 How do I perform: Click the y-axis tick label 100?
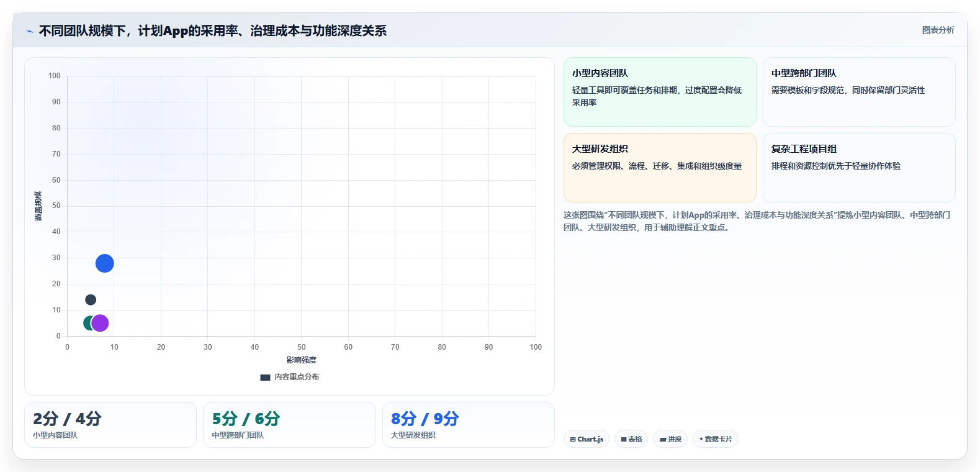(55, 76)
